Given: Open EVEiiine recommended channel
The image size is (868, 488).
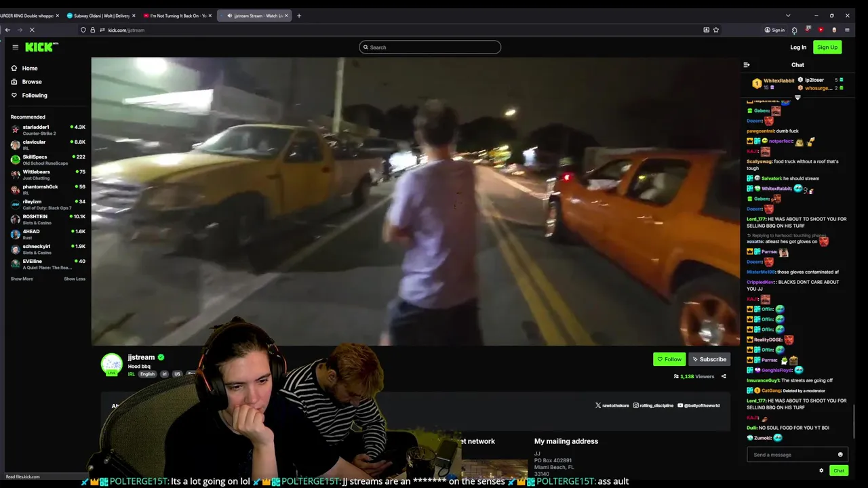Looking at the screenshot, I should (x=47, y=264).
